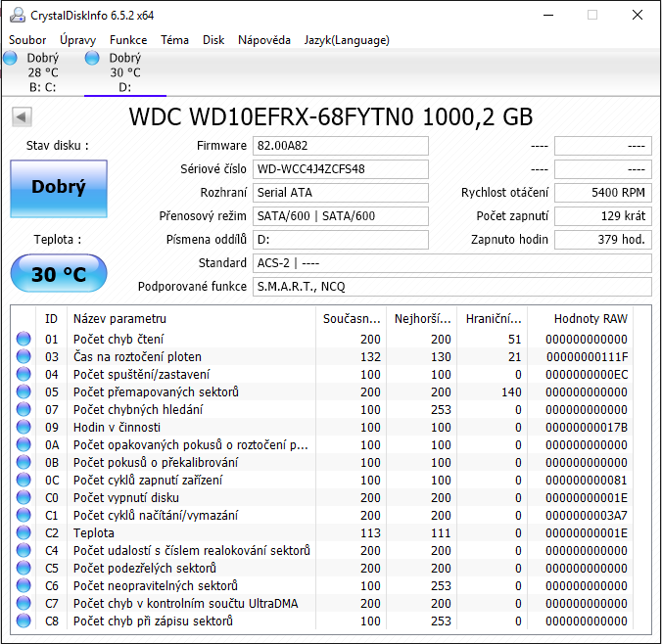
Task: Click the power-on count value 129 krát
Action: pos(603,216)
